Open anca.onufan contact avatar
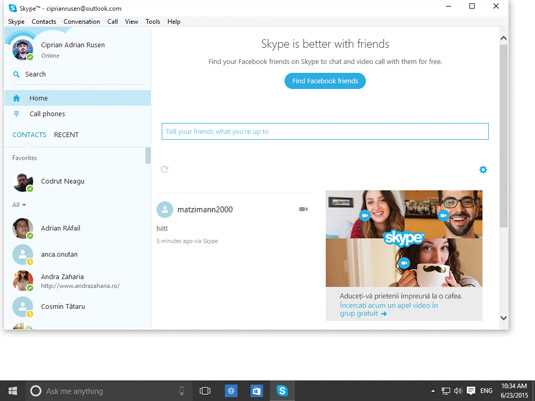The height and width of the screenshot is (401, 535). (x=23, y=255)
